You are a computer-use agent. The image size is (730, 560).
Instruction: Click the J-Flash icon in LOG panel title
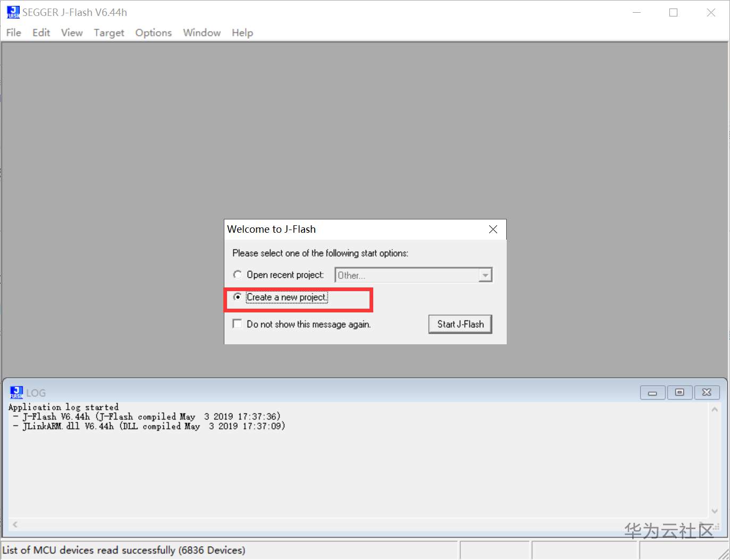[x=16, y=393]
